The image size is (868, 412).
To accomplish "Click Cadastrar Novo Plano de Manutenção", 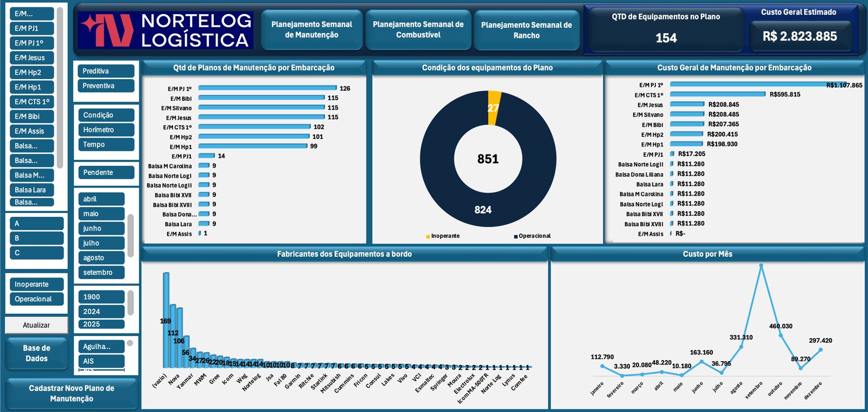I will coord(71,394).
